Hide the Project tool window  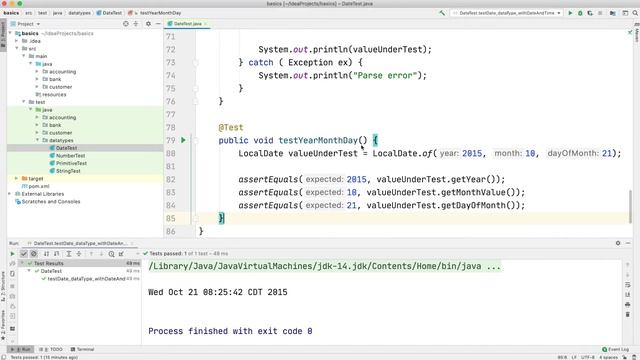click(158, 24)
